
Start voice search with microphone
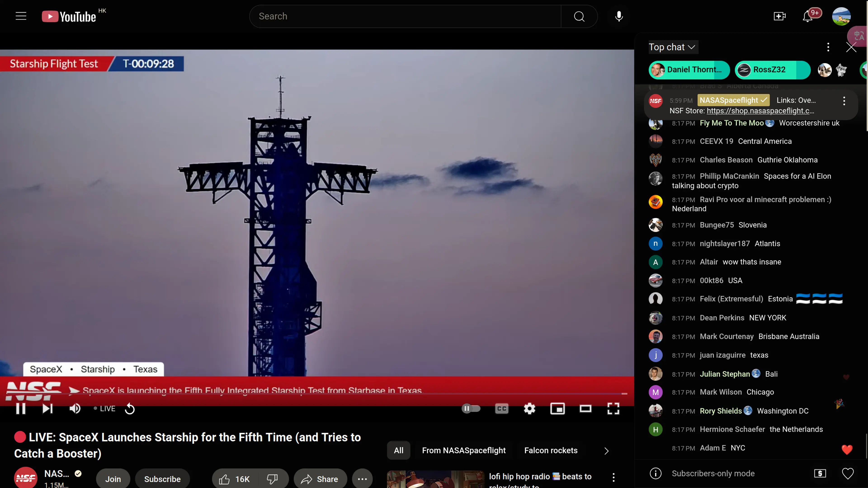[x=619, y=16]
